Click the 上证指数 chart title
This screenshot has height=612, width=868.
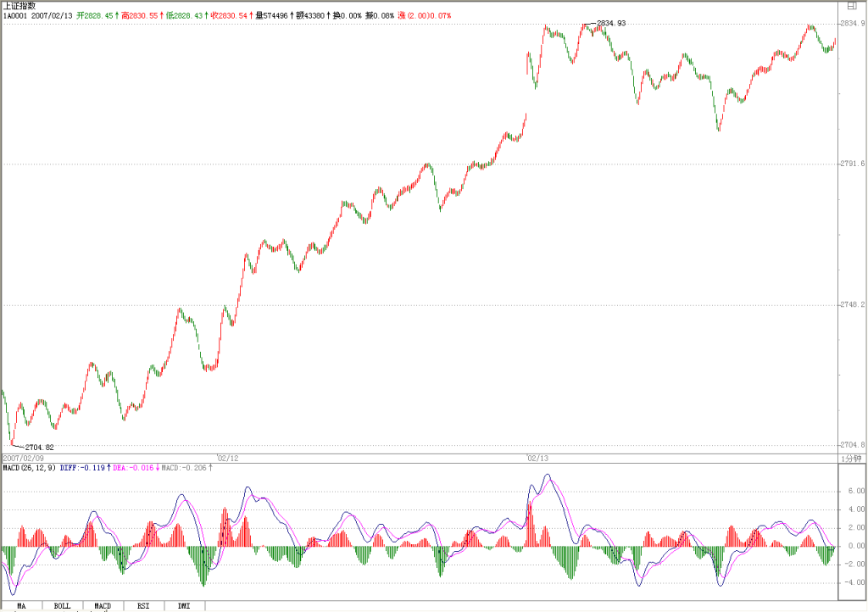tap(19, 6)
